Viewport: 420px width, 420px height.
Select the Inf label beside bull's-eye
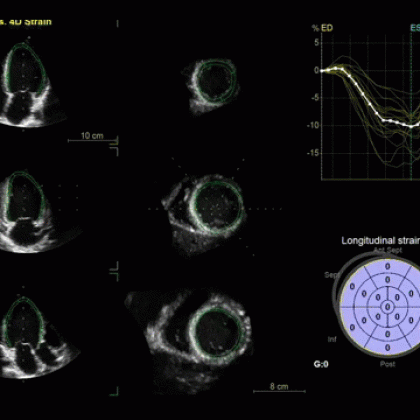pyautogui.click(x=332, y=339)
